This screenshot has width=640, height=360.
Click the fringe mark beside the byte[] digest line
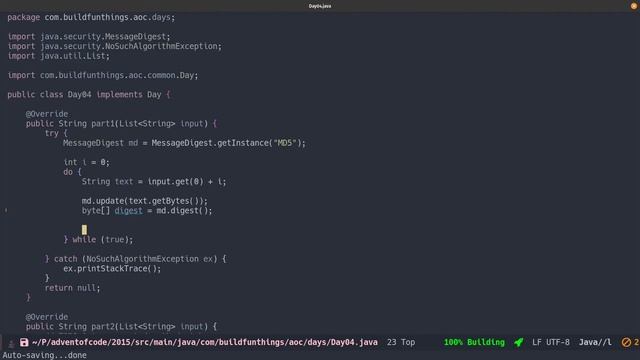click(x=6, y=211)
